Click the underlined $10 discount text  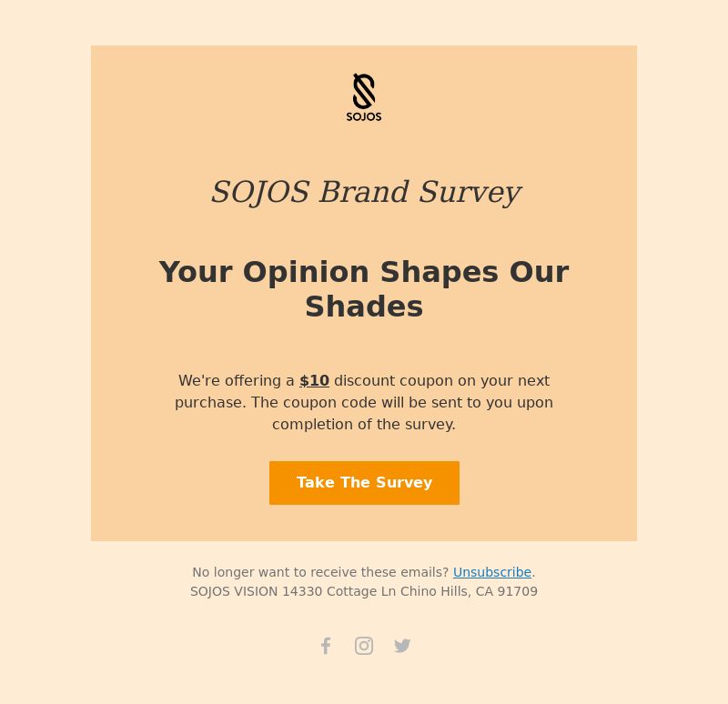pyautogui.click(x=314, y=380)
